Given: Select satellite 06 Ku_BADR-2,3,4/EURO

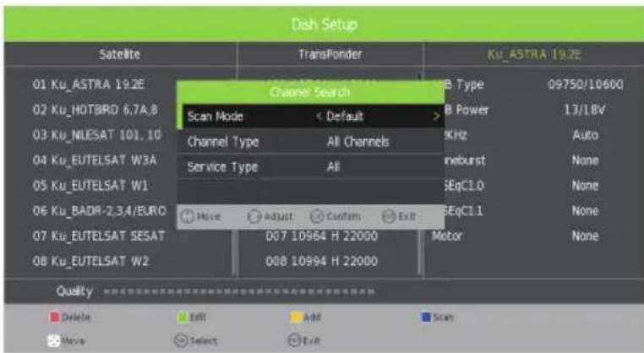Looking at the screenshot, I should 100,211.
